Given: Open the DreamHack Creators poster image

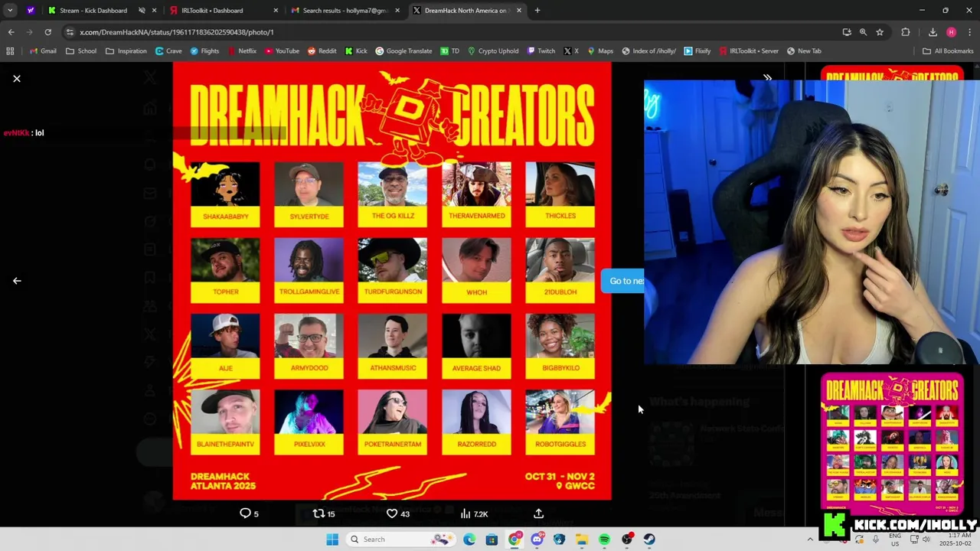Looking at the screenshot, I should [x=392, y=281].
